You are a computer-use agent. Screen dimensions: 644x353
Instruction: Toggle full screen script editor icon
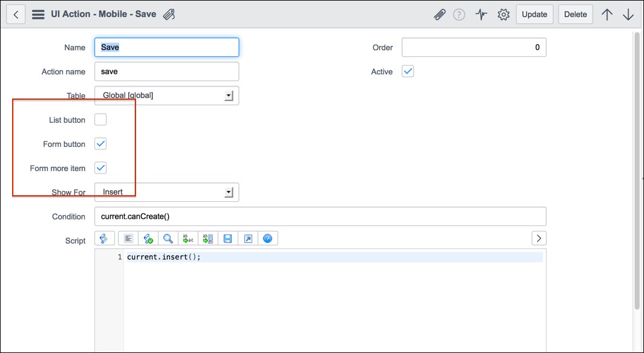point(248,238)
